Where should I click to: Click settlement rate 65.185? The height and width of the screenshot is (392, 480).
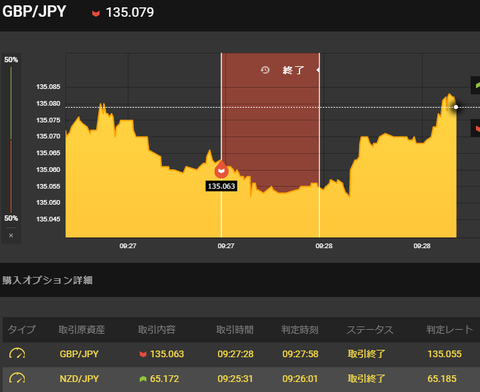pos(442,379)
